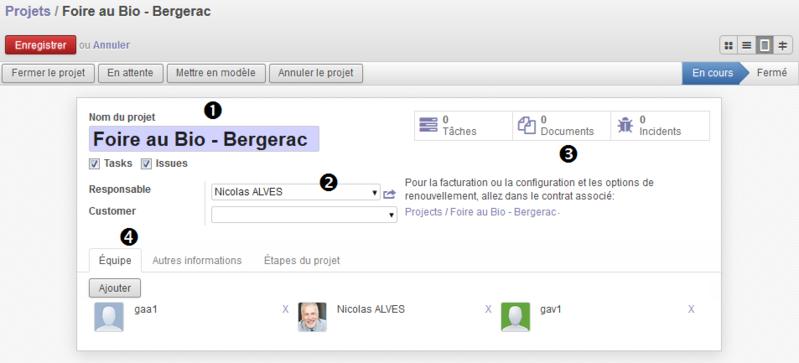The height and width of the screenshot is (363, 799).
Task: Open Documents stat button
Action: pos(562,126)
